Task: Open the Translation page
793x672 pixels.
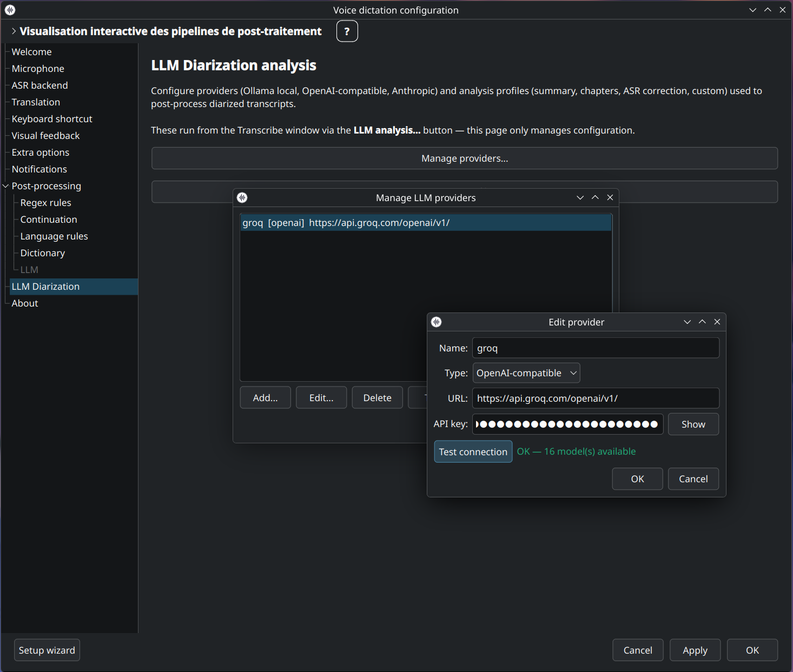Action: [36, 102]
